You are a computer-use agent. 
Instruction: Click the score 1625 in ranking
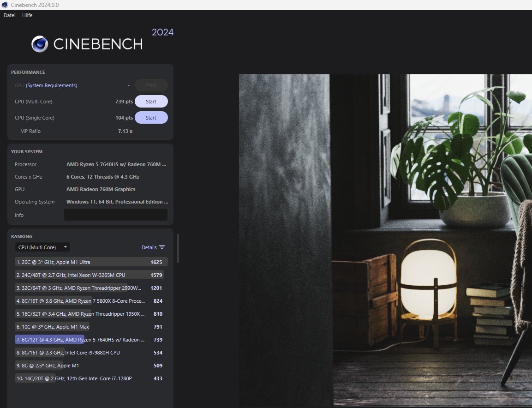156,262
